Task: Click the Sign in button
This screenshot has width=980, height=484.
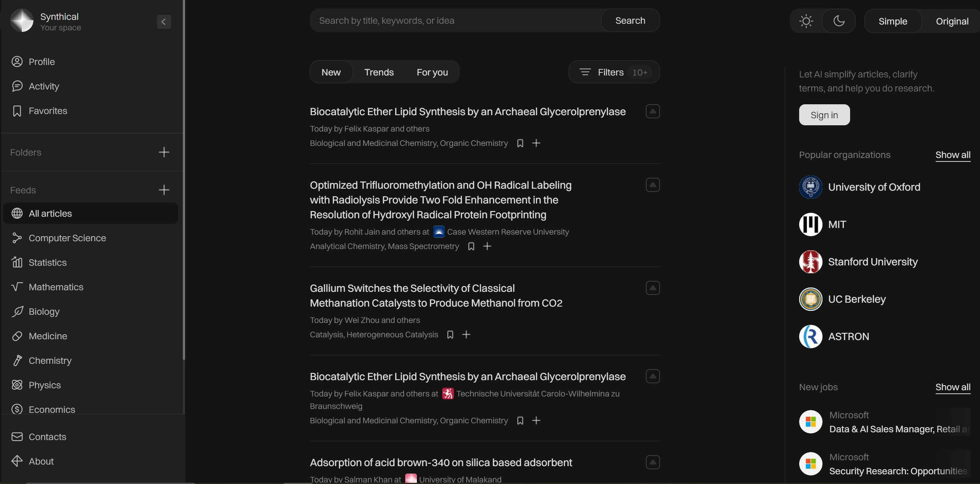Action: [824, 115]
